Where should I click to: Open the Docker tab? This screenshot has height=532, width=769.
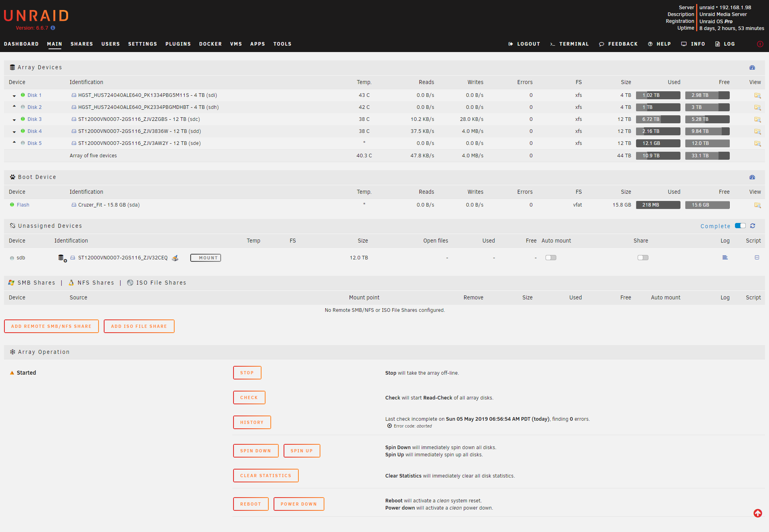210,44
